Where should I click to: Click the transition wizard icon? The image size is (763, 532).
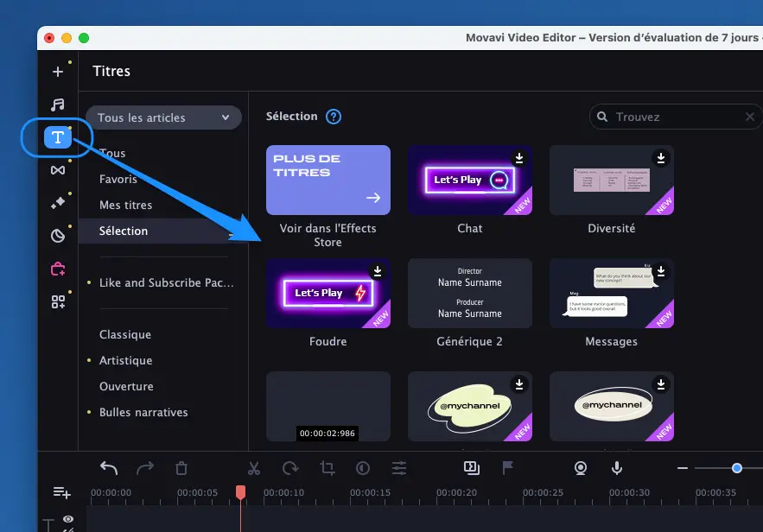(x=472, y=468)
